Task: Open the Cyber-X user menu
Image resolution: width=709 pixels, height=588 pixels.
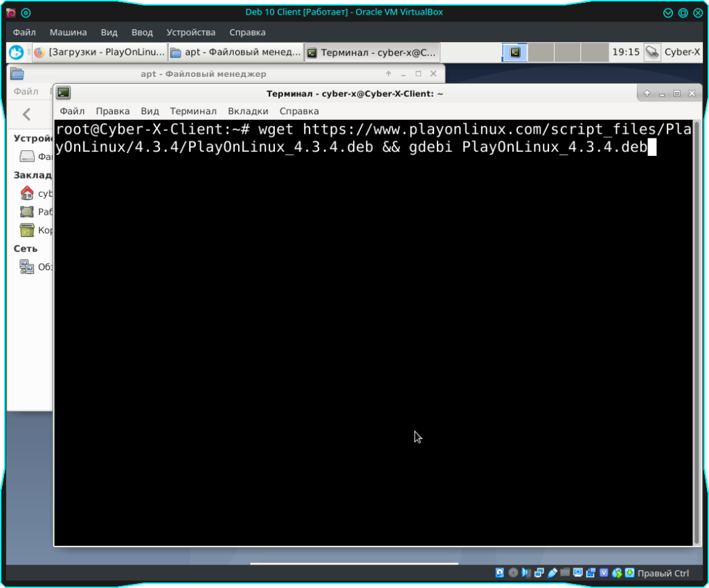Action: click(x=682, y=53)
